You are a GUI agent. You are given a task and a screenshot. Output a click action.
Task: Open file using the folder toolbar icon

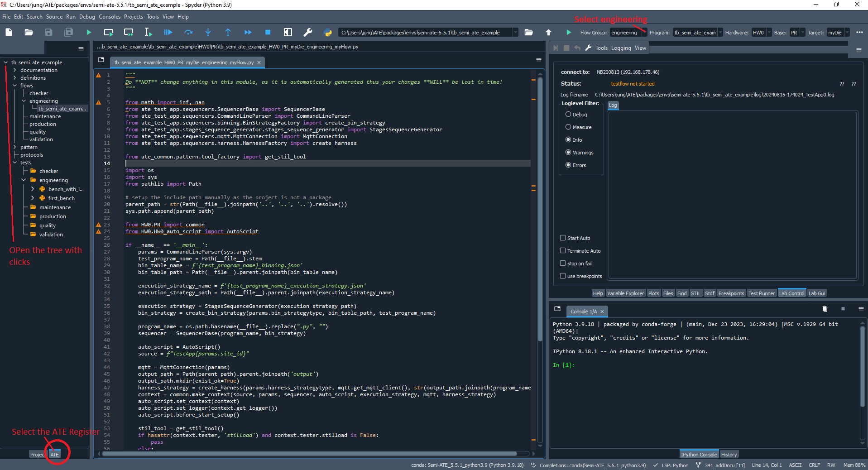(x=29, y=32)
